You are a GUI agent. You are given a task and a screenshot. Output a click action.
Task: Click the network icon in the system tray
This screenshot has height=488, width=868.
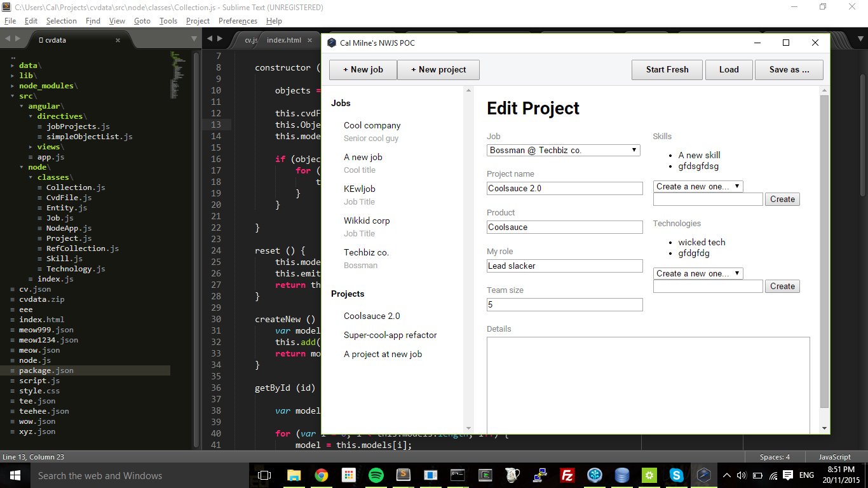pos(773,475)
